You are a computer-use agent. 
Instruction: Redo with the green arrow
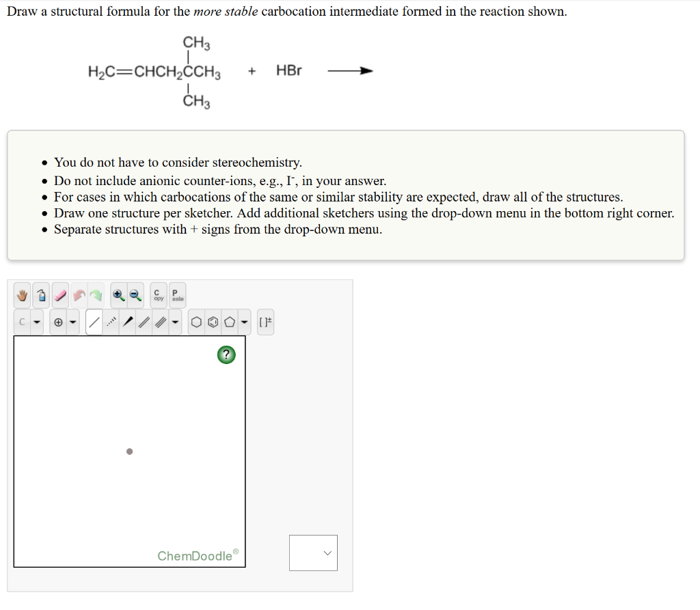tap(96, 295)
